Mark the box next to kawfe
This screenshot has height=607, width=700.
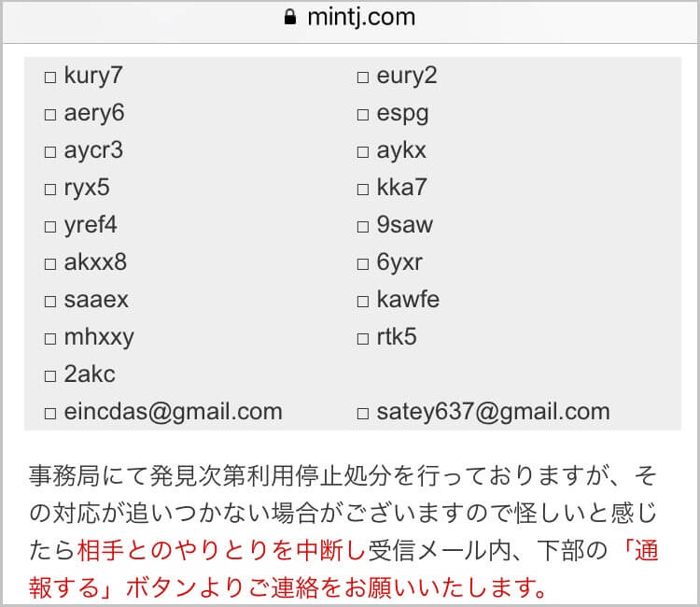363,301
